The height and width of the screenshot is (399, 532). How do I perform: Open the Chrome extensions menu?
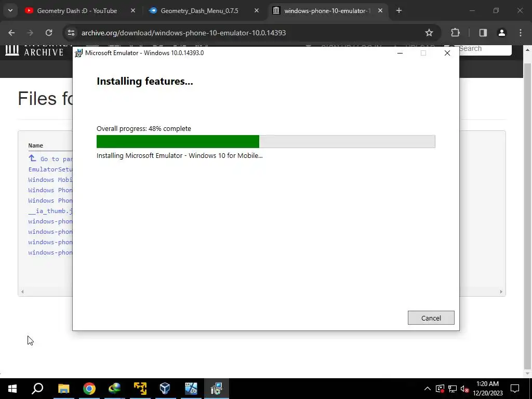(x=455, y=33)
